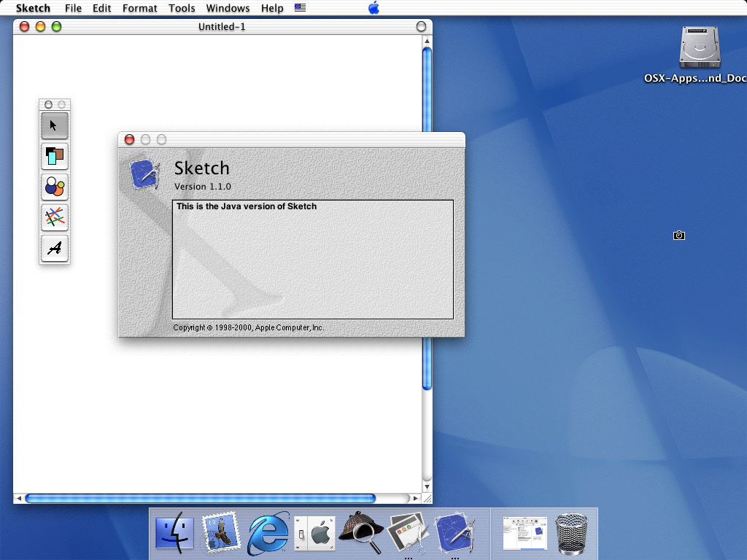Open the Trash in the Dock
The height and width of the screenshot is (560, 747).
click(x=572, y=534)
